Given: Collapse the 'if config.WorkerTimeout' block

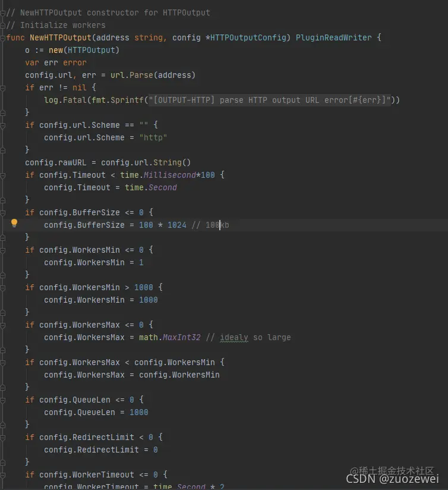Looking at the screenshot, I should 3,476.
